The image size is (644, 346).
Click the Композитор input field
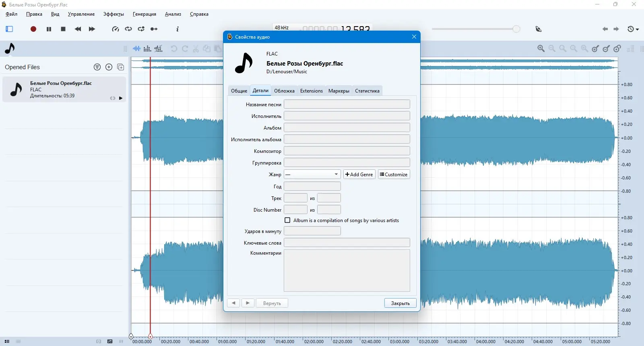347,151
